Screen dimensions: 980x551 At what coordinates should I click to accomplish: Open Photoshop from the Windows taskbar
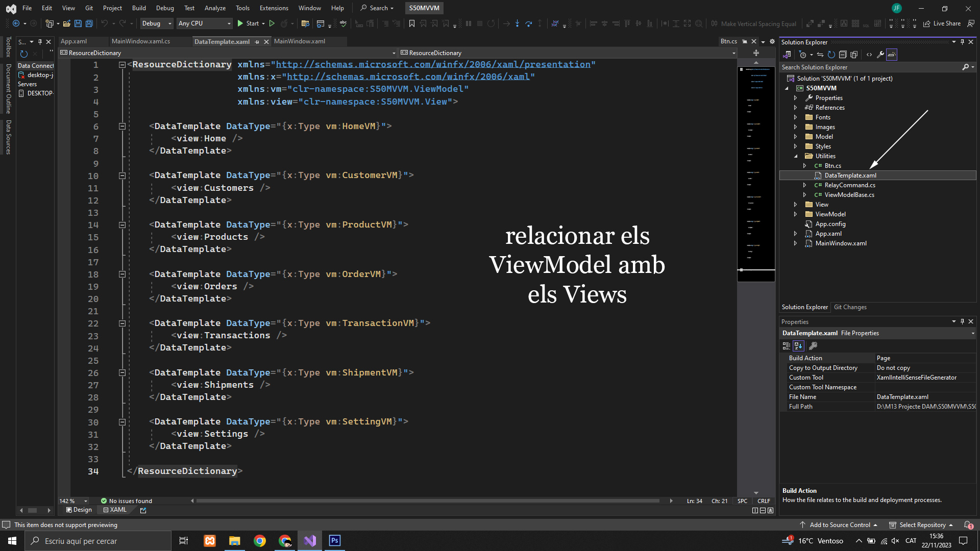[x=335, y=541]
